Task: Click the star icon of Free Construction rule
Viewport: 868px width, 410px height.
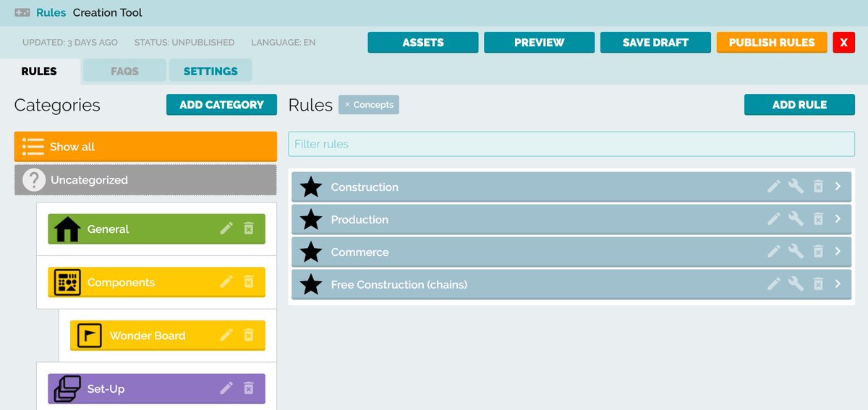Action: coord(311,284)
